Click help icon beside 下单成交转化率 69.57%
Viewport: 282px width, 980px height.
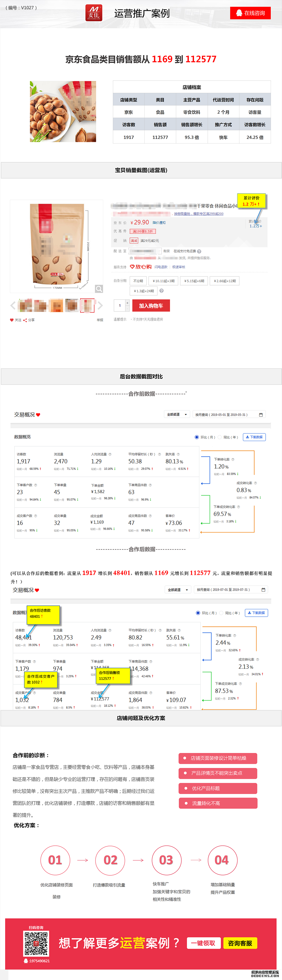(238, 507)
